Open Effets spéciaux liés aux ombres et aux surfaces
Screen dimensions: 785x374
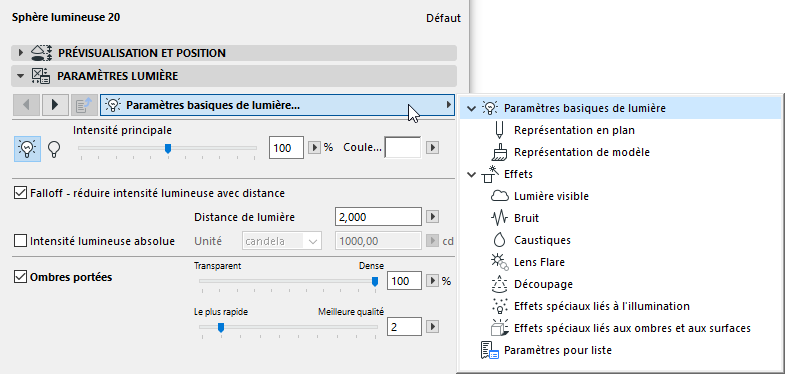(x=632, y=328)
